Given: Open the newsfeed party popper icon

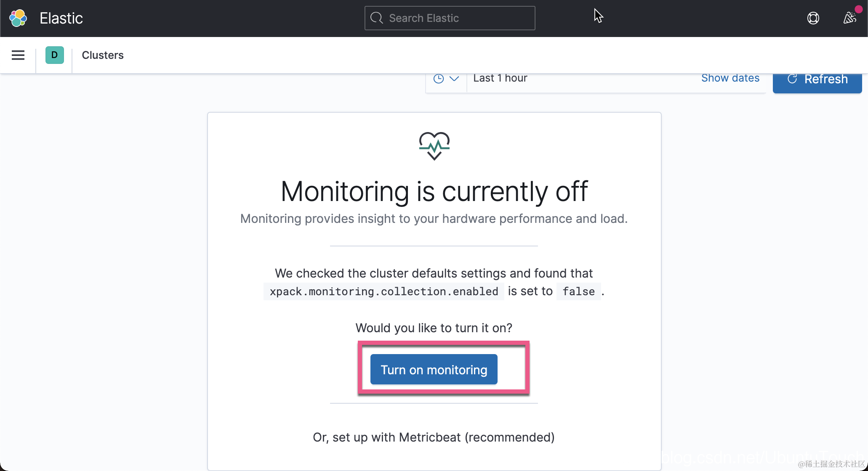Looking at the screenshot, I should [x=849, y=18].
